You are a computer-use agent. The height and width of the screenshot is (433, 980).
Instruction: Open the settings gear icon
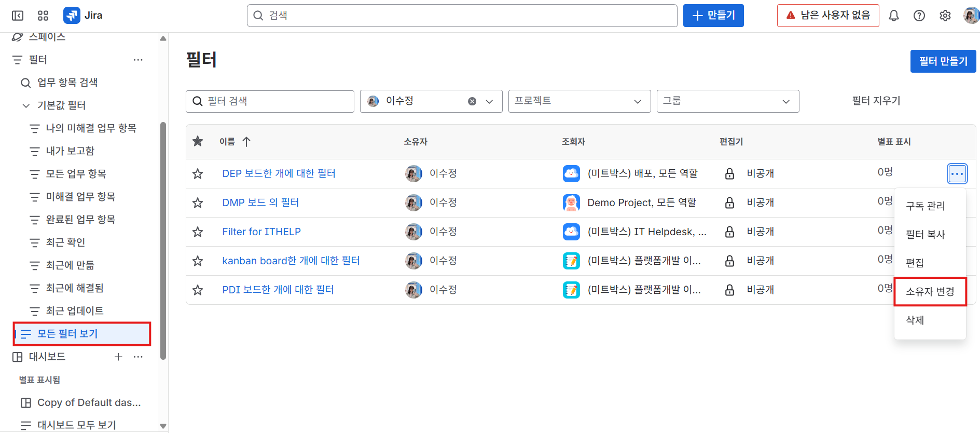coord(945,16)
